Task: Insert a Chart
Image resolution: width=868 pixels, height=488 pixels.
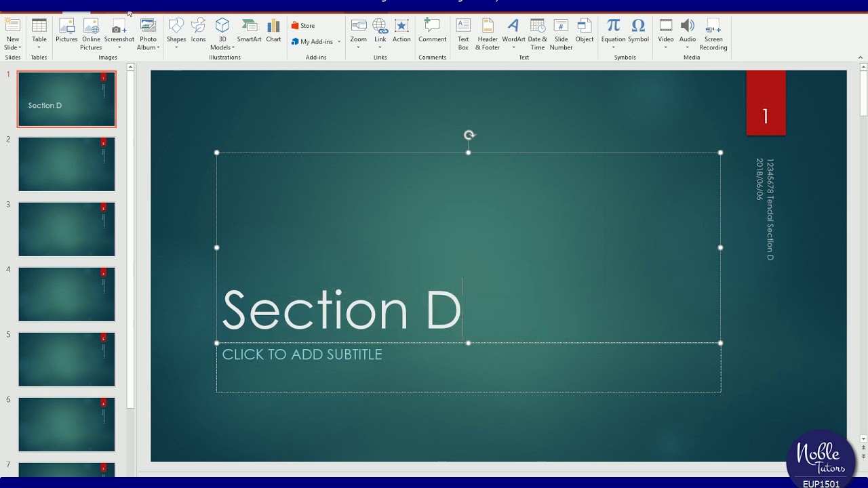Action: [273, 30]
